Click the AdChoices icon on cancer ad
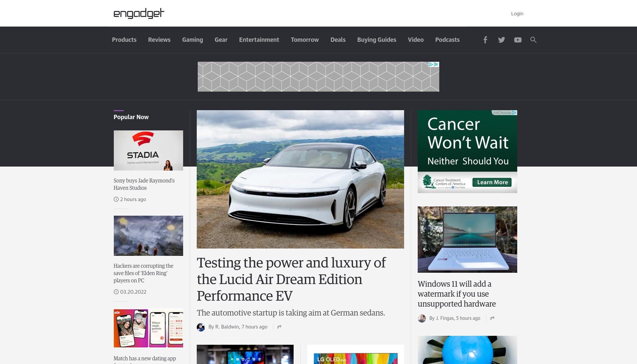The height and width of the screenshot is (364, 637). 514,113
